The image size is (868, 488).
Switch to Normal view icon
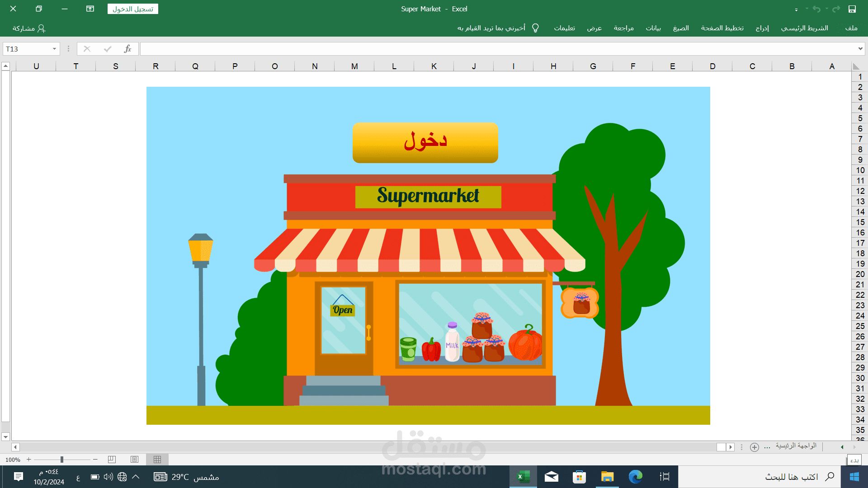click(157, 460)
